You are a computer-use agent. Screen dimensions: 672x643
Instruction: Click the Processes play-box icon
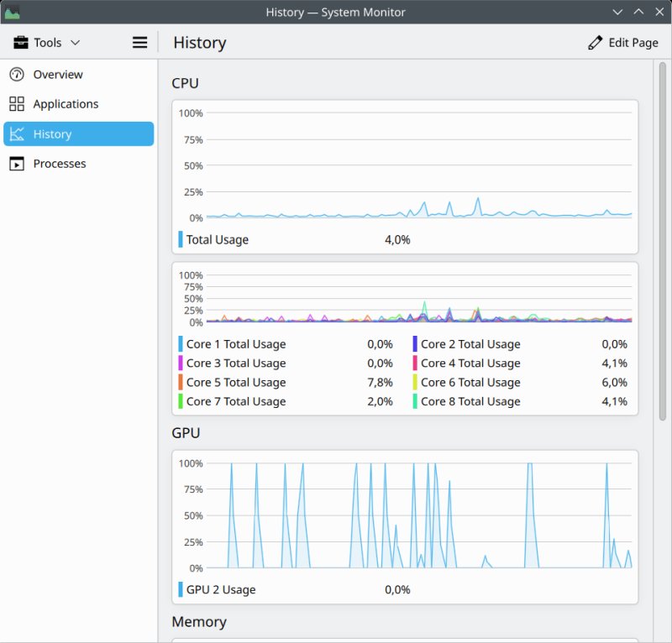click(x=18, y=164)
